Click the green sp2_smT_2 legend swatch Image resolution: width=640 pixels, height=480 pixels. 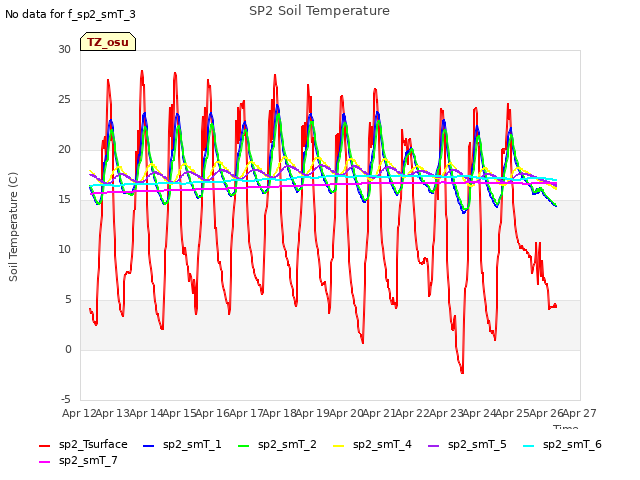[244, 446]
